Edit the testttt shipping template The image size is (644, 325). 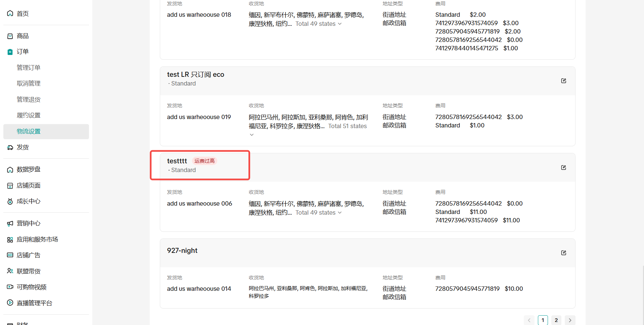coord(563,167)
